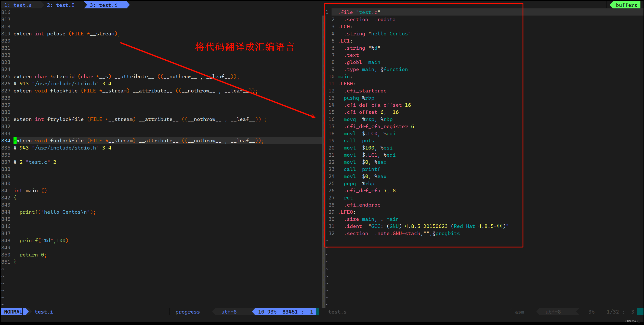Viewport: 644px width, 325px height.
Task: Click the '.LC1:' label line
Action: tap(345, 41)
